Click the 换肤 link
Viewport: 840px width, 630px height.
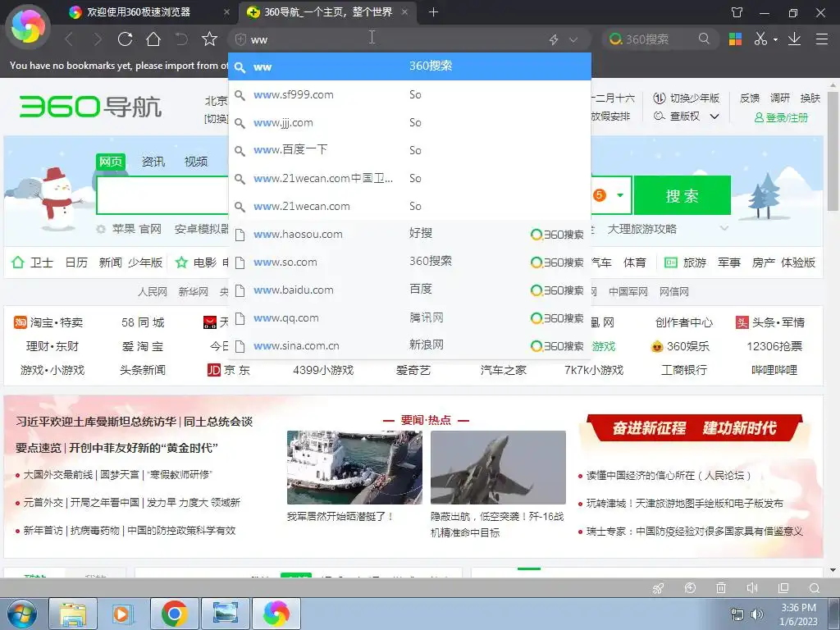click(x=810, y=98)
